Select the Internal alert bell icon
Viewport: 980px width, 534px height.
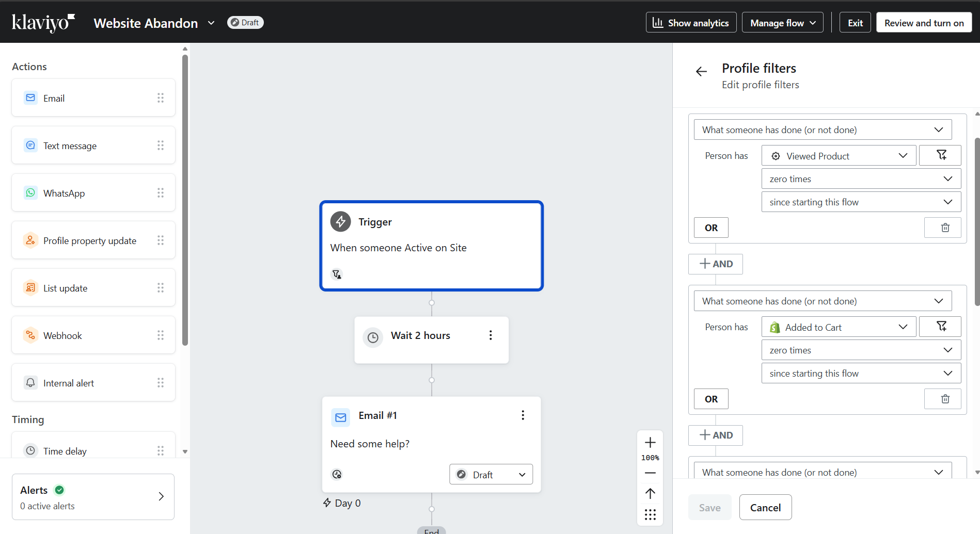click(30, 382)
